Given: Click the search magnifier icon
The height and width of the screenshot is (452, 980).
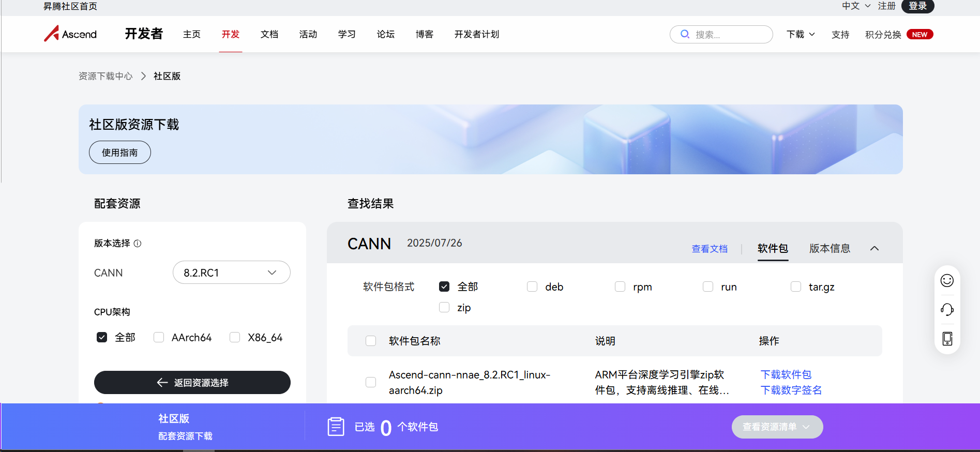Looking at the screenshot, I should (x=685, y=34).
